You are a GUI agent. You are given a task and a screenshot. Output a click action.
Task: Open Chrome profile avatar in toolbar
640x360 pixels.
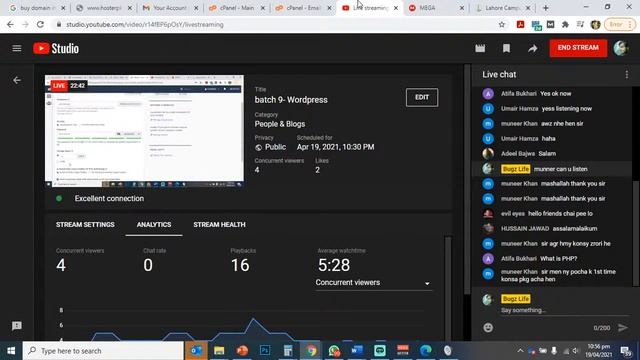click(x=596, y=24)
